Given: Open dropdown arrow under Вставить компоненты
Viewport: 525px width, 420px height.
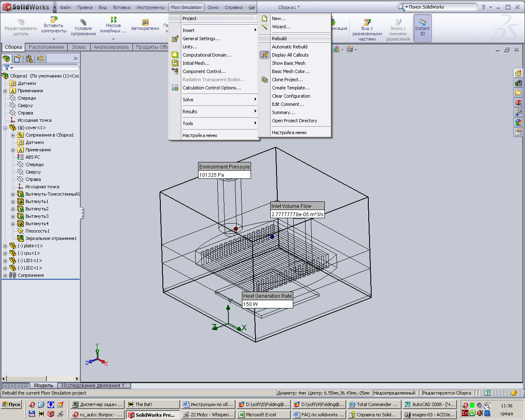Looking at the screenshot, I should point(54,39).
